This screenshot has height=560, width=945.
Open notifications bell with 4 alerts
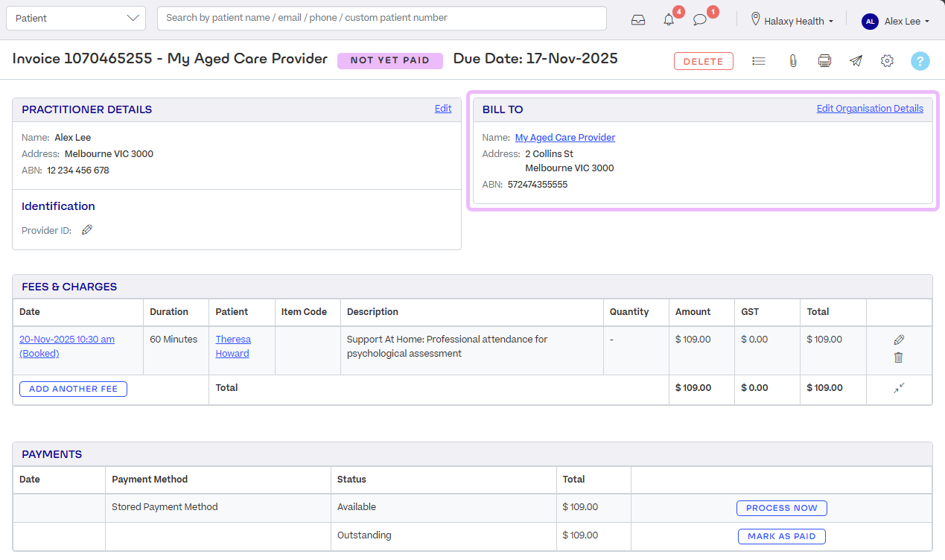point(669,20)
